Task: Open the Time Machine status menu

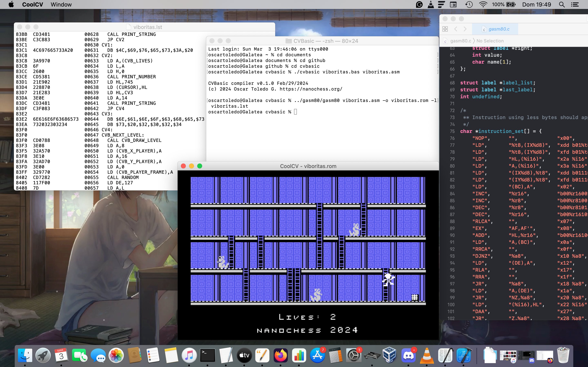Action: pos(469,4)
